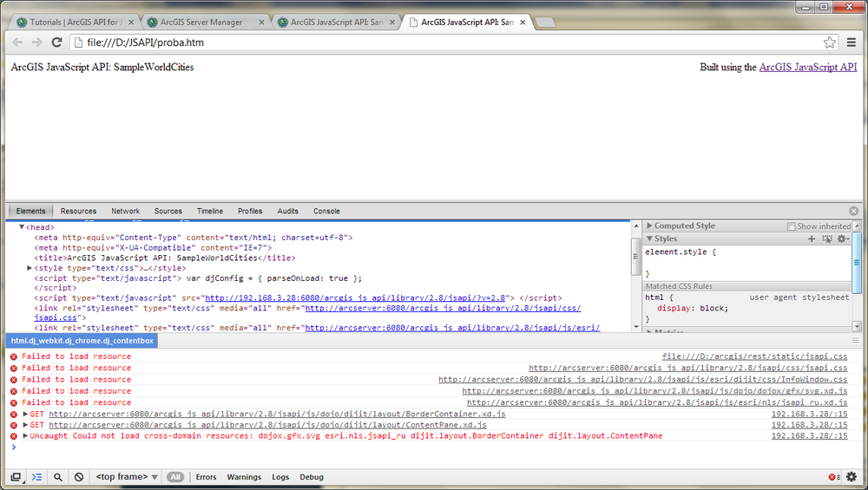Click the dock/undock DevTools icon
The image size is (868, 490).
coord(16,477)
